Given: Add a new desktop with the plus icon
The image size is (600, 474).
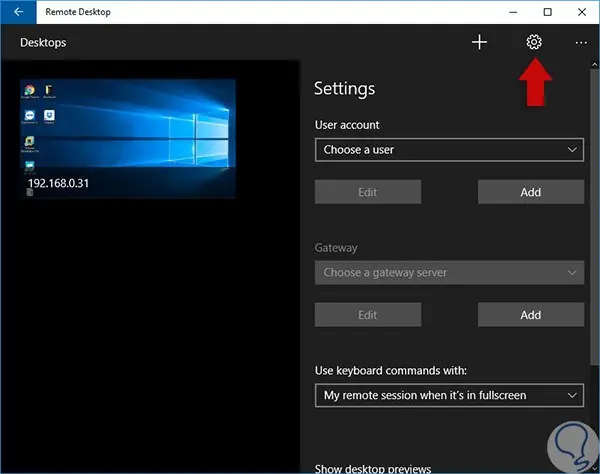Looking at the screenshot, I should 479,42.
